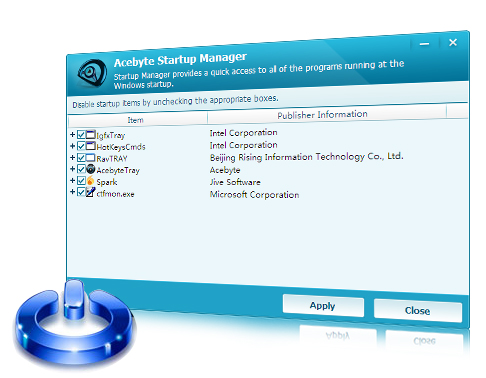Select the ctfmon.exe item name
Screen dimensions: 486x378
tap(115, 194)
